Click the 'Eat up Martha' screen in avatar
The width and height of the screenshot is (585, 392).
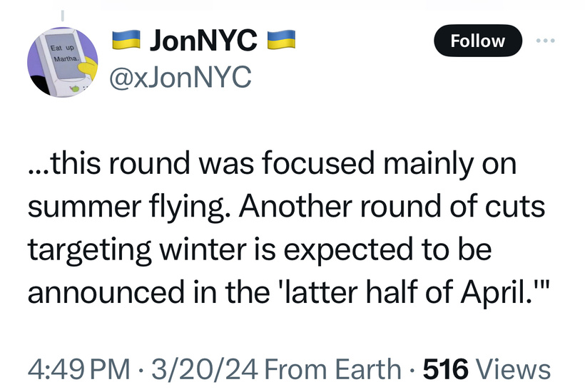[66, 54]
